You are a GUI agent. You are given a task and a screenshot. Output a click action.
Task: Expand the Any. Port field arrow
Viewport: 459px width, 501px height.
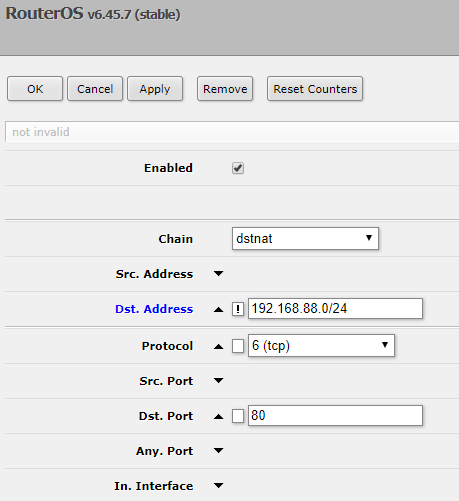click(218, 451)
